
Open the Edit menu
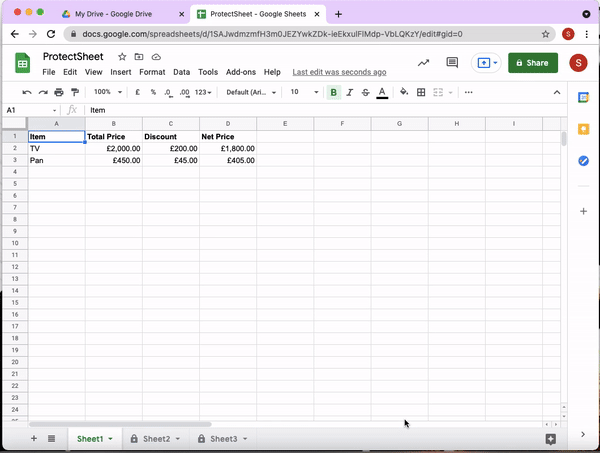pos(70,72)
